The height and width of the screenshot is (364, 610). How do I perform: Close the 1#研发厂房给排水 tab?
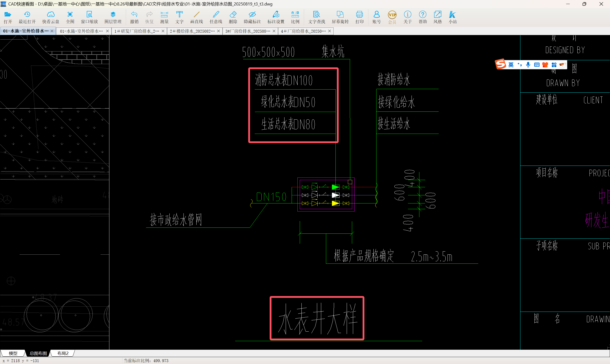(x=163, y=31)
